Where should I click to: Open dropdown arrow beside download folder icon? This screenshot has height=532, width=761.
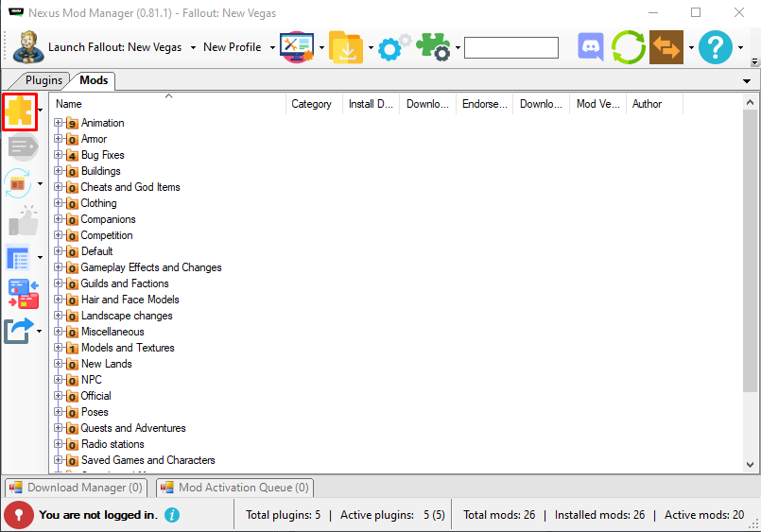click(371, 47)
